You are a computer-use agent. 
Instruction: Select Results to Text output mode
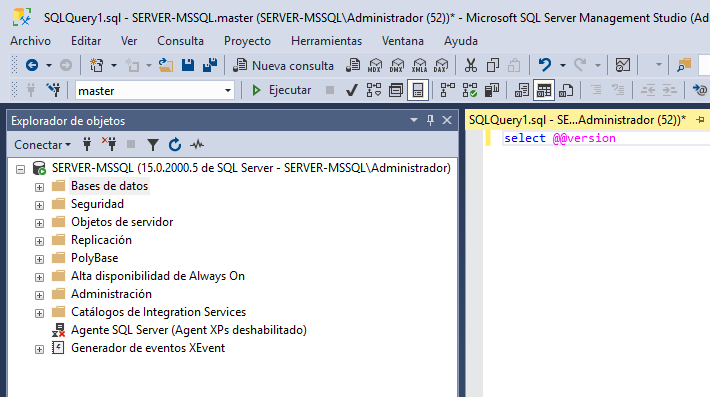[522, 90]
